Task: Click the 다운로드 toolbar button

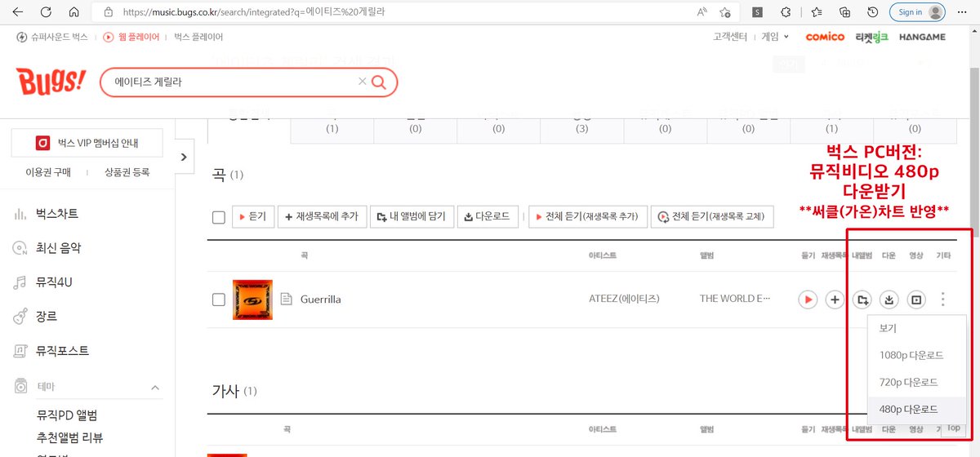Action: (487, 217)
